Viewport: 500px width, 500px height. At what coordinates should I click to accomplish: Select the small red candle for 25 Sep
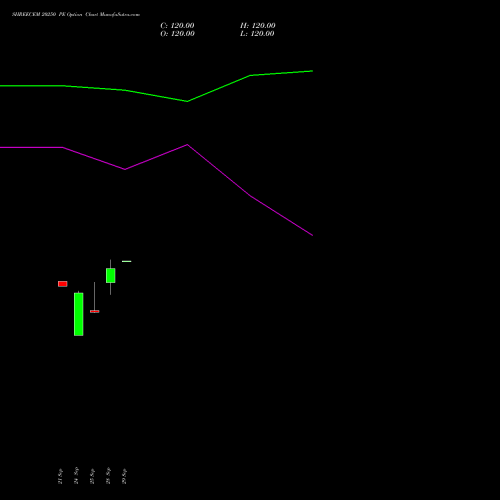(x=95, y=311)
